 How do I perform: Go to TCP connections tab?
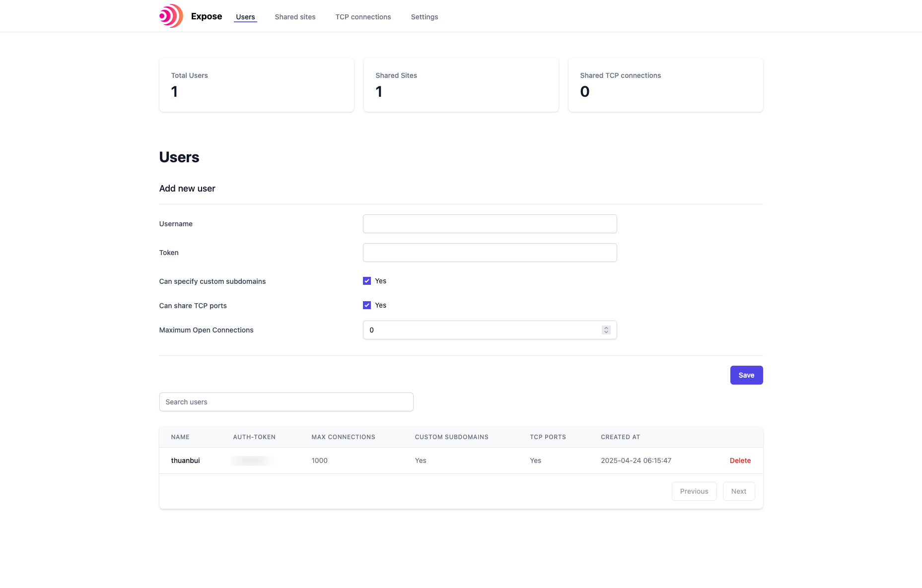tap(363, 17)
